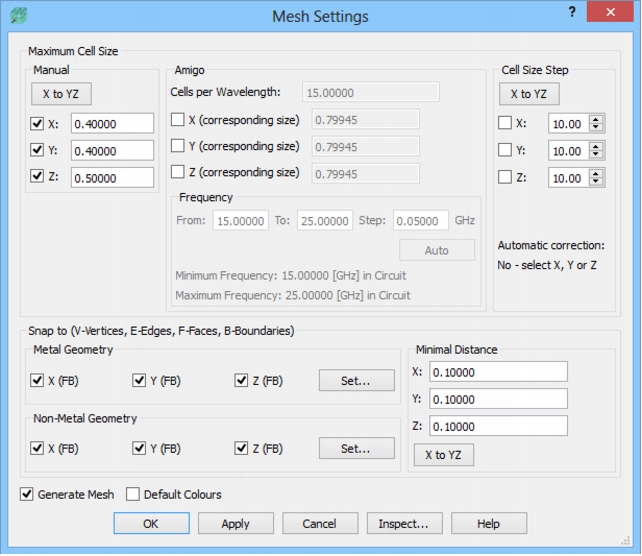
Task: Edit the Manual Z cell size field
Action: pos(112,178)
